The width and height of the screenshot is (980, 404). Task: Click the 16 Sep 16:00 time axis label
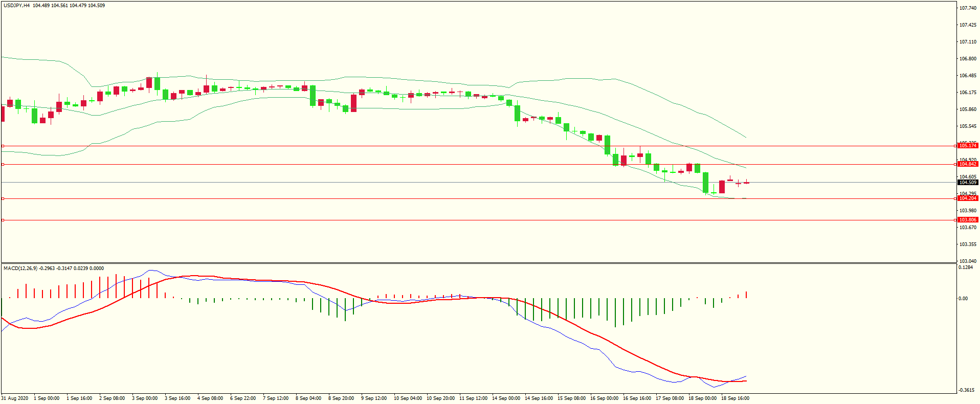coord(637,398)
